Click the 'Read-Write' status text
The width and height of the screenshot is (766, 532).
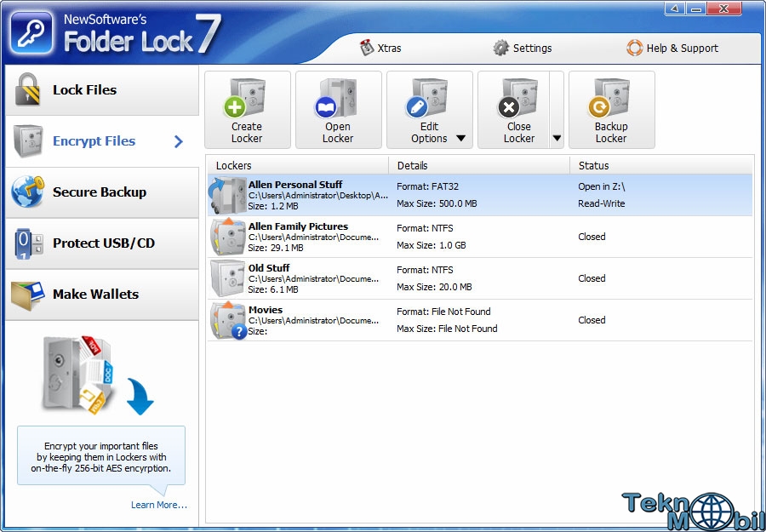[602, 203]
